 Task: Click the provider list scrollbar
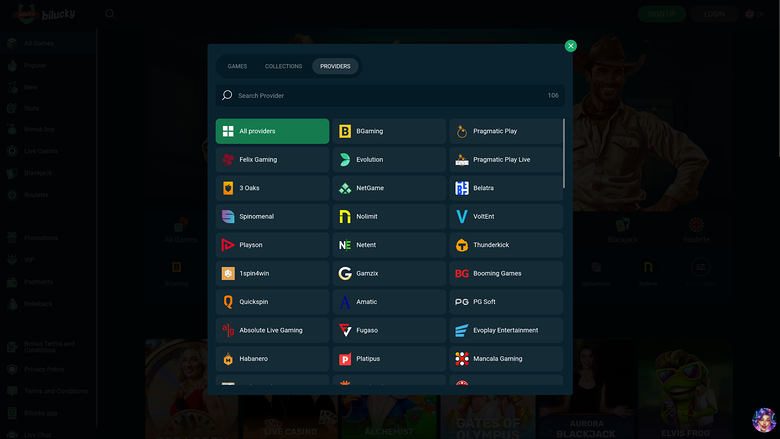(564, 153)
